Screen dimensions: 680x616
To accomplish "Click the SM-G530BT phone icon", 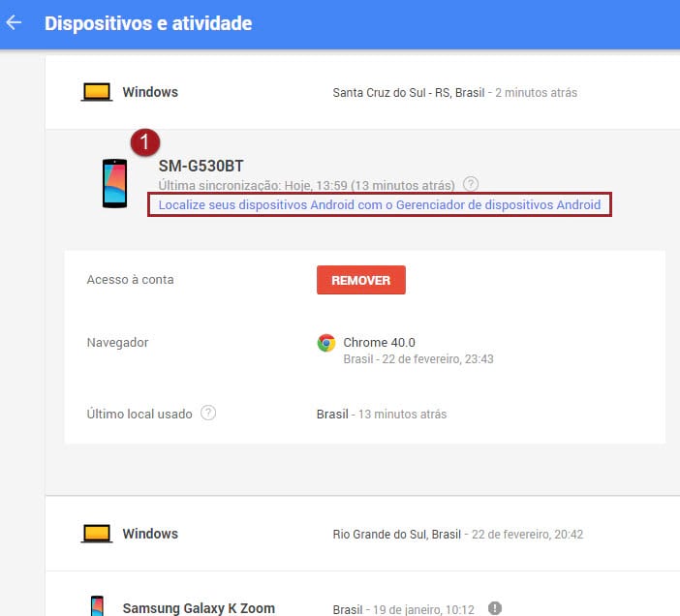I will pyautogui.click(x=115, y=183).
